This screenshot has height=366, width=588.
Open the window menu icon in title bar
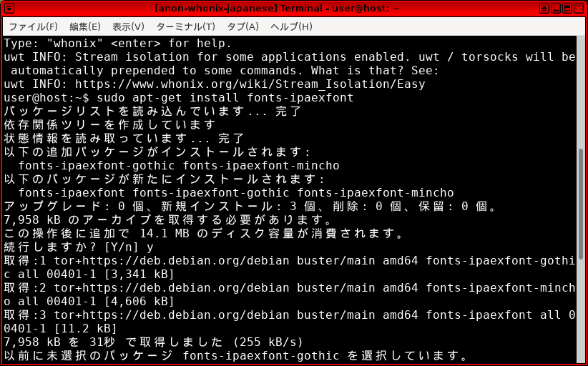[x=9, y=9]
